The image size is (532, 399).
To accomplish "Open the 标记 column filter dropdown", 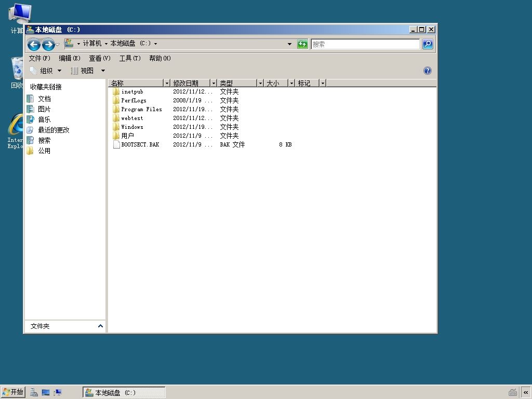I will [x=323, y=83].
